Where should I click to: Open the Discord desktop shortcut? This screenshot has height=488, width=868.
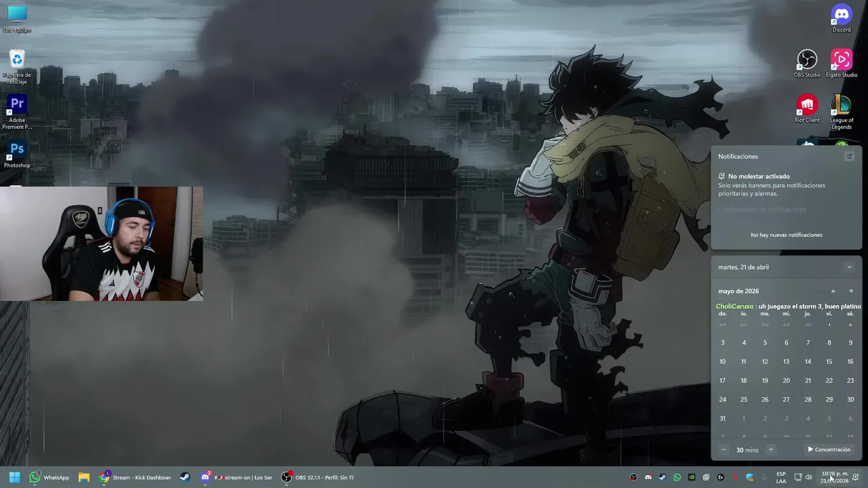(842, 18)
